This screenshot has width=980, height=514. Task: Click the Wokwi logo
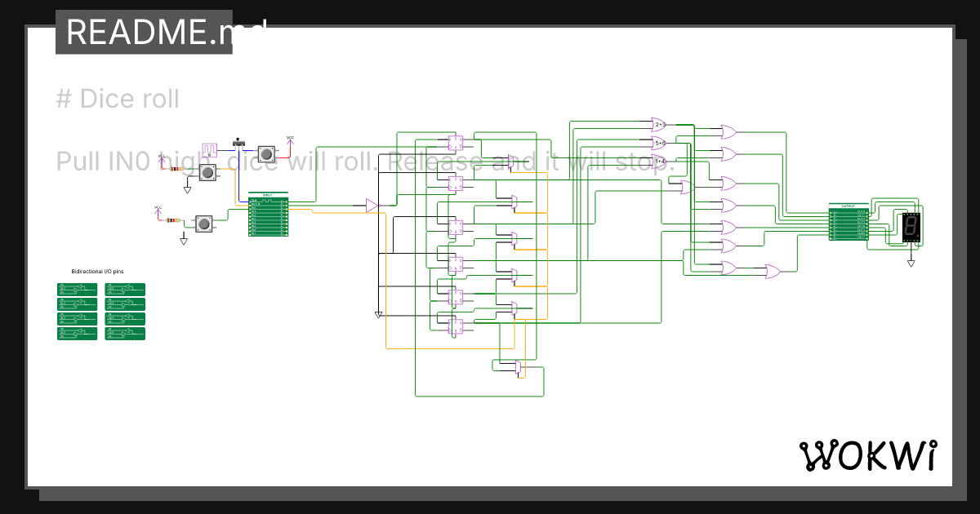868,455
